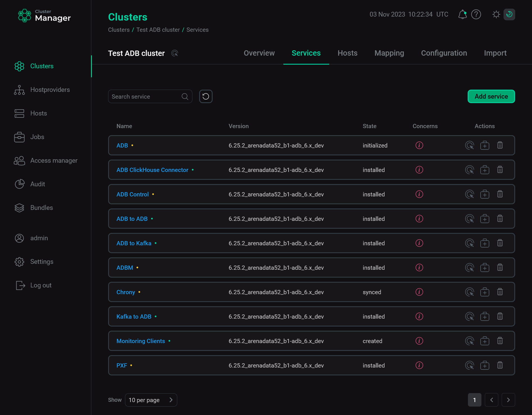
Task: Toggle dark theme moon icon
Action: click(509, 14)
